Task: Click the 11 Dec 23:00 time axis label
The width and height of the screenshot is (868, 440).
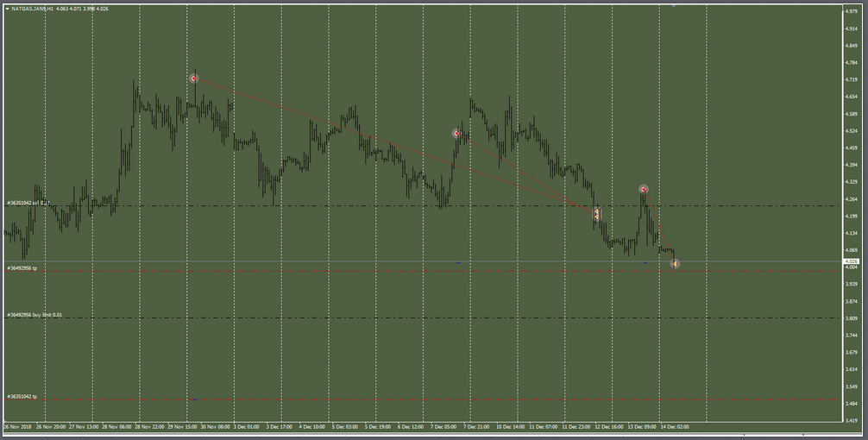Action: (576, 427)
